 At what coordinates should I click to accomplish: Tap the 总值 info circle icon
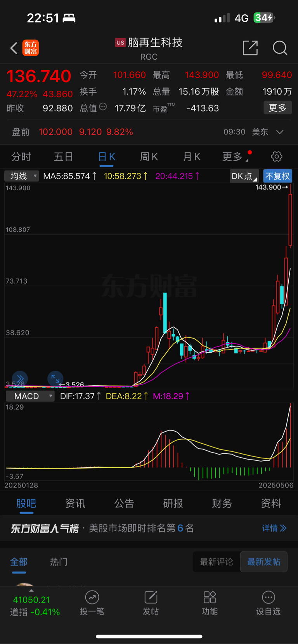tap(103, 107)
